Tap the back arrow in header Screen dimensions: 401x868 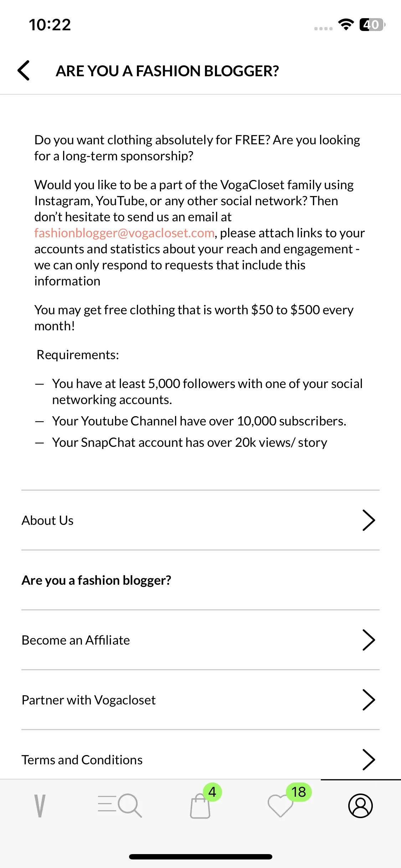click(x=24, y=71)
